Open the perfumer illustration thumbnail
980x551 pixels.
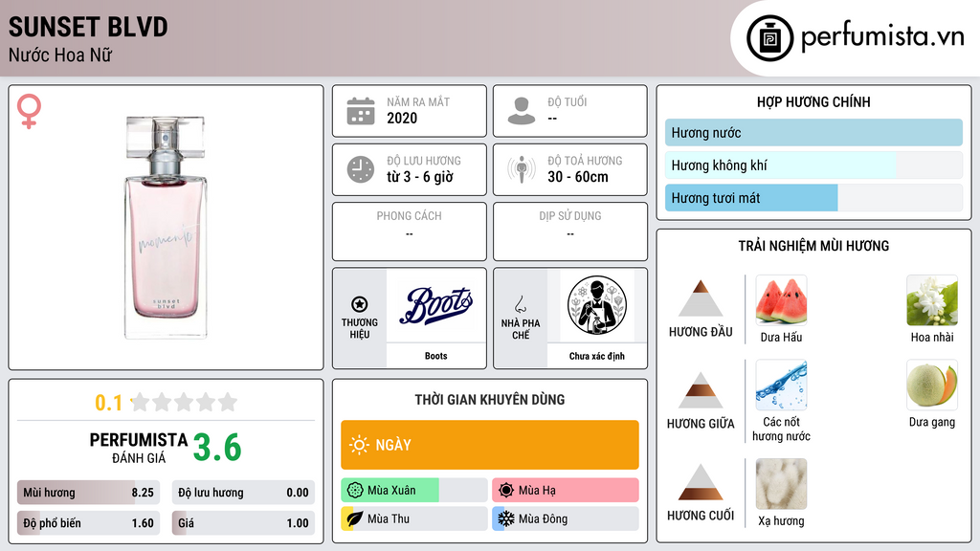click(597, 305)
